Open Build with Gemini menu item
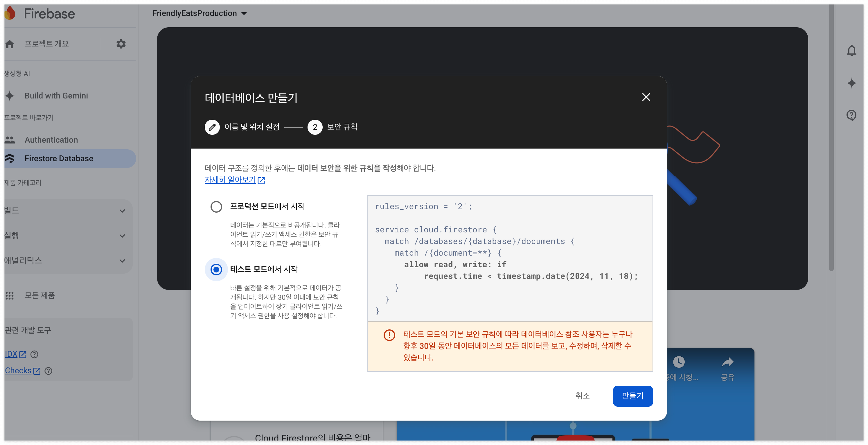Viewport: 868px width, 445px height. [x=56, y=96]
